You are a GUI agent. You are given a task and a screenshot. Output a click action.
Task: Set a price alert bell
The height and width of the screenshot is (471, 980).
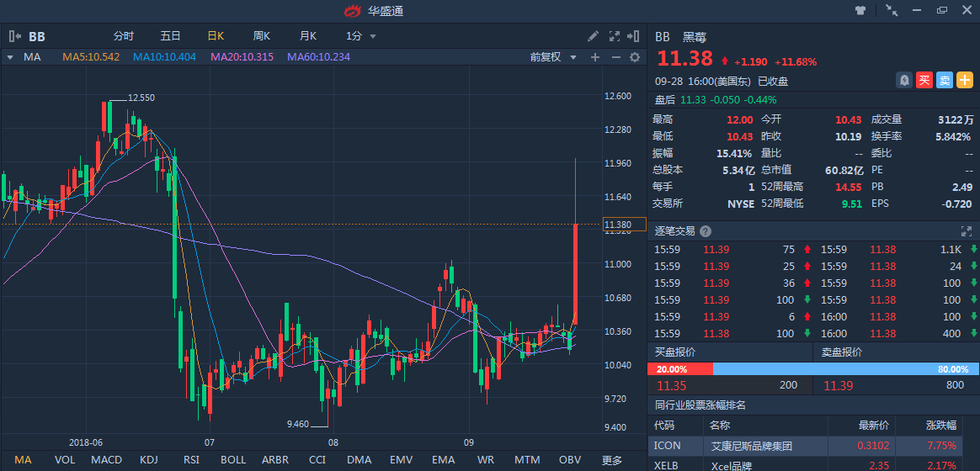pyautogui.click(x=904, y=80)
